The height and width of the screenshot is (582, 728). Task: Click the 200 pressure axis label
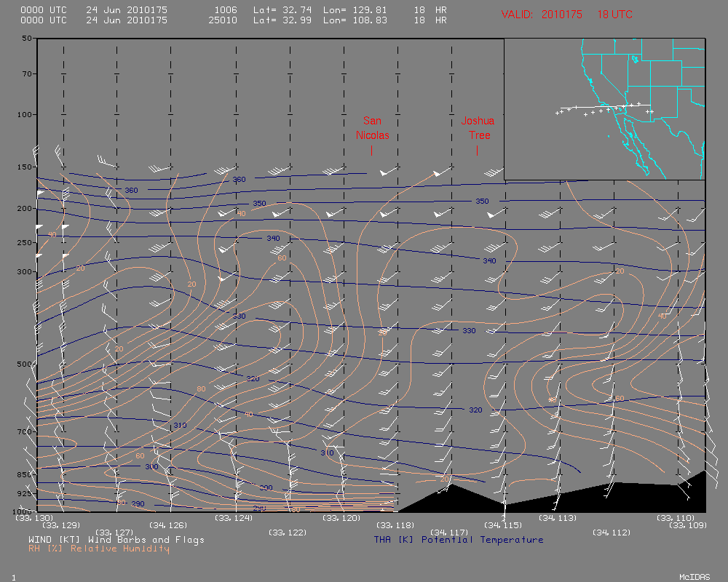[x=25, y=208]
